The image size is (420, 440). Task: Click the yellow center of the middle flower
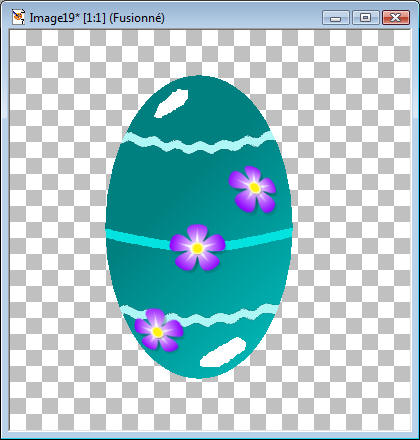coord(197,248)
